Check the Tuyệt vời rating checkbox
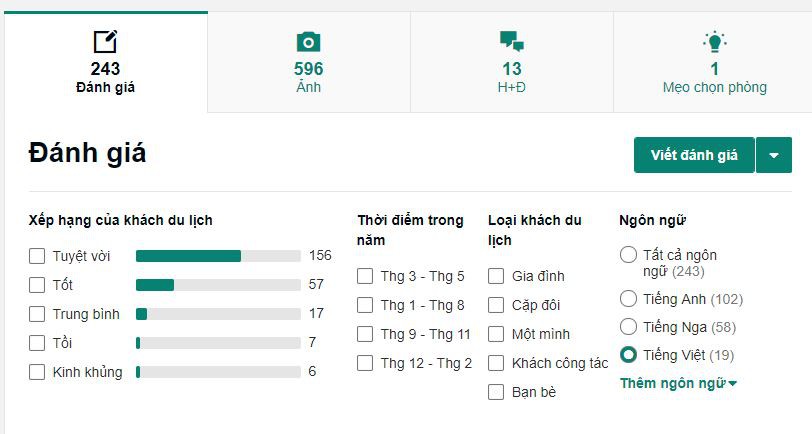This screenshot has height=434, width=812. click(x=37, y=256)
